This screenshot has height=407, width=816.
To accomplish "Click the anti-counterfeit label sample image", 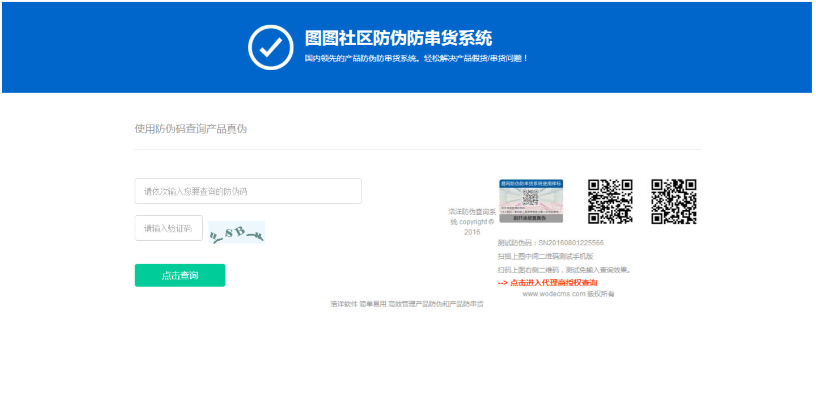I will (x=531, y=202).
